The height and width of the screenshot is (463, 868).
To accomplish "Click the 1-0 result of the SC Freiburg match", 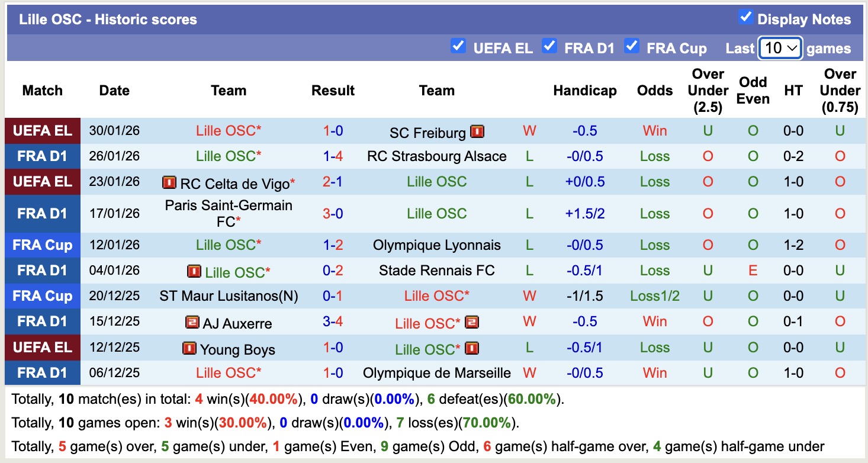I will click(333, 131).
